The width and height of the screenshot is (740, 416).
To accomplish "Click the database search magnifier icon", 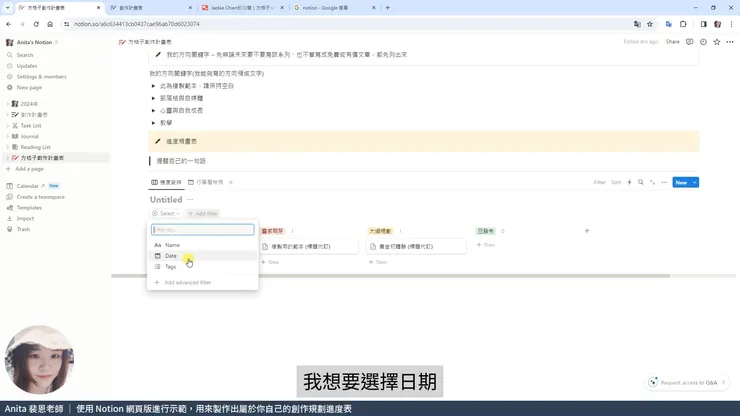I will click(640, 182).
